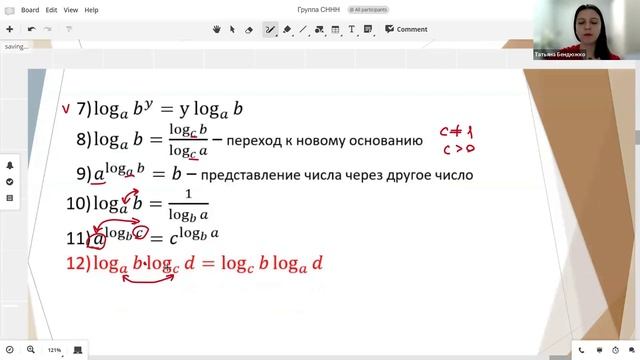Open the checkmark tasks icon in left sidebar
This screenshot has height=360, width=640.
point(10,182)
